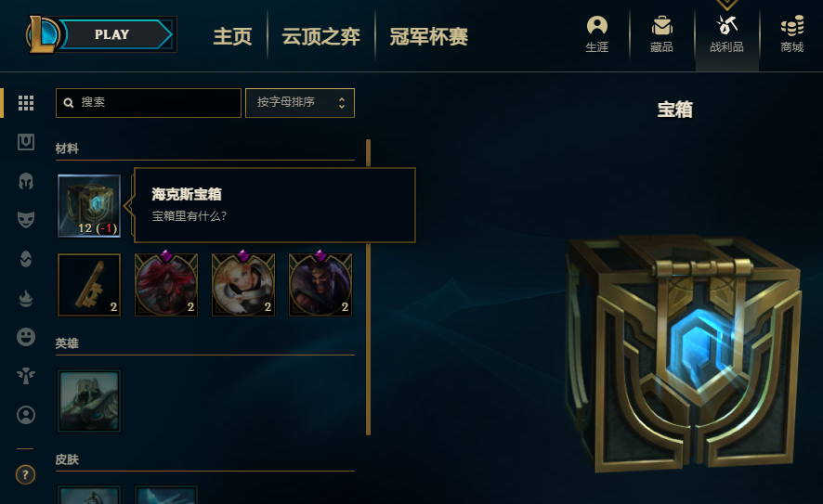Open the 冠军杯赛 tab
The width and height of the screenshot is (823, 504).
click(x=428, y=36)
